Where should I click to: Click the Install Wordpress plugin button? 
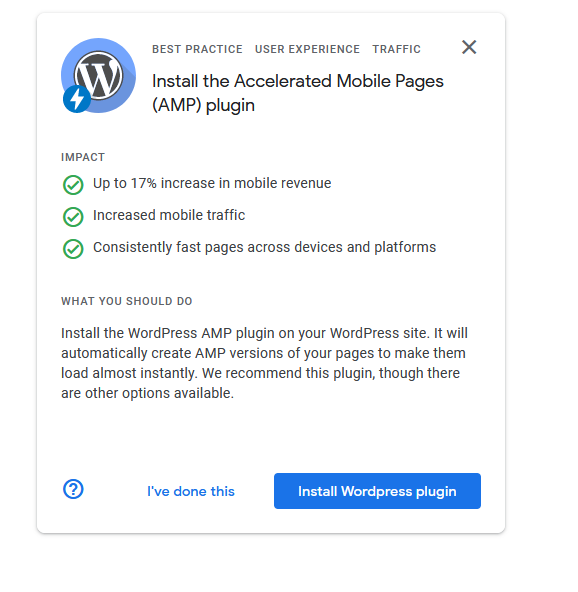(x=377, y=491)
